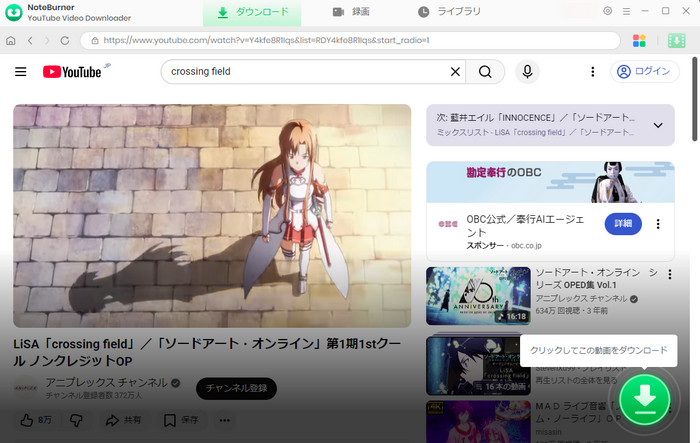
Task: Subscribe with the チャンネル登録 button
Action: tap(236, 388)
